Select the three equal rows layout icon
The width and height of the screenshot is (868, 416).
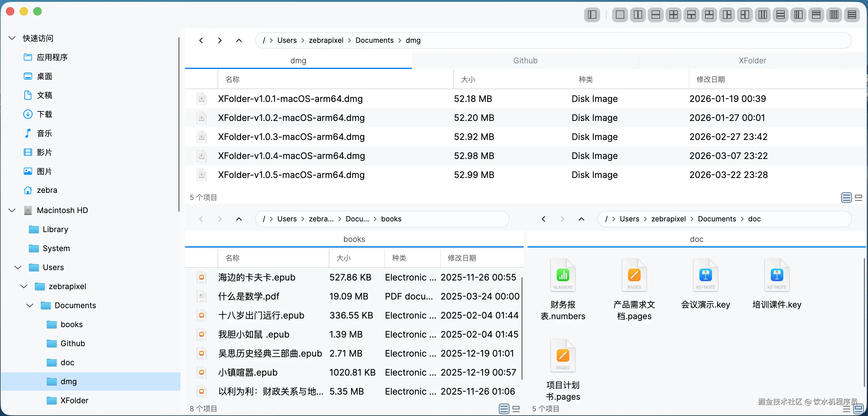(780, 15)
